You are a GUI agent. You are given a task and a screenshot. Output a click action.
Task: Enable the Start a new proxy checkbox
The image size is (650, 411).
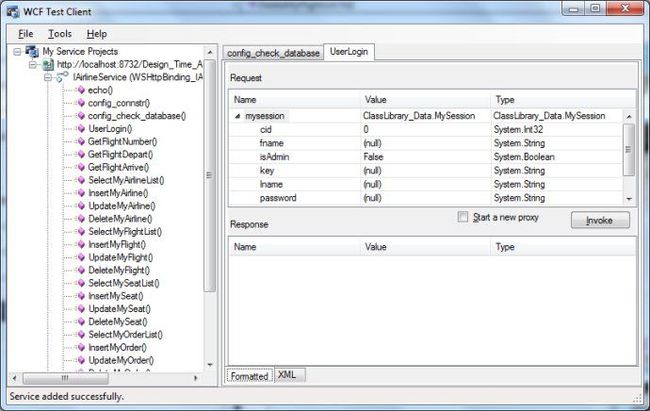463,217
